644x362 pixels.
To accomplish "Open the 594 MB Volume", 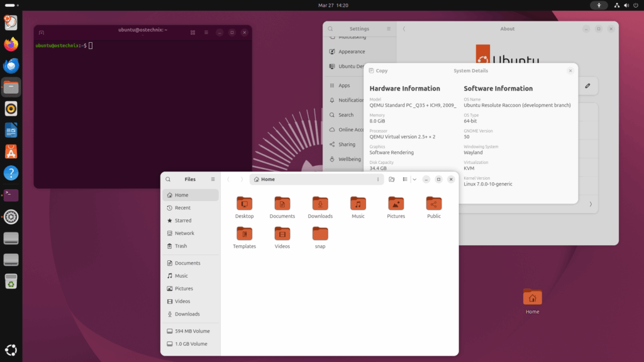I will 191,331.
